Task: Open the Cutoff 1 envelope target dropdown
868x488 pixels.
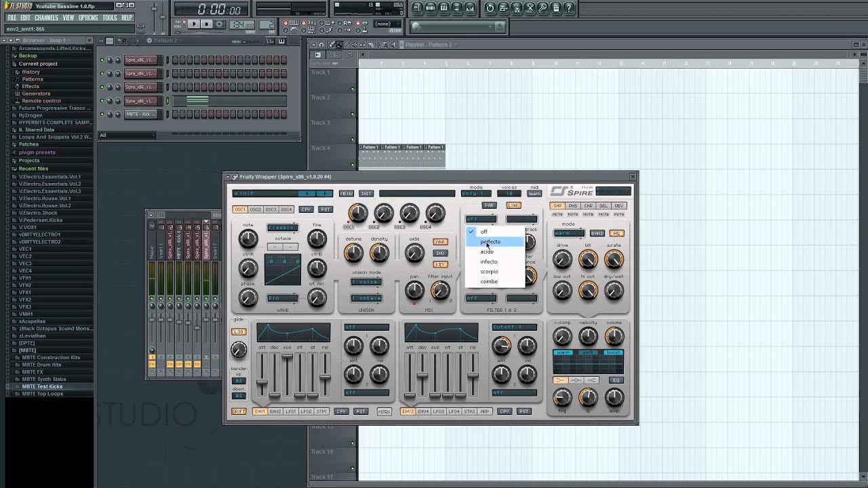Action: coord(514,327)
